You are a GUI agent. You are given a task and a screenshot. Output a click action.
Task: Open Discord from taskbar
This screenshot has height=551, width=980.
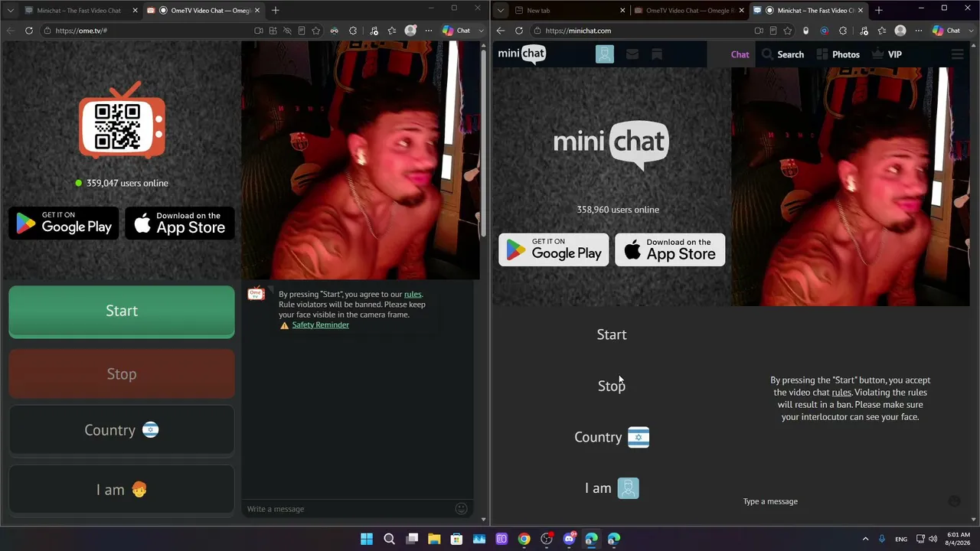569,539
